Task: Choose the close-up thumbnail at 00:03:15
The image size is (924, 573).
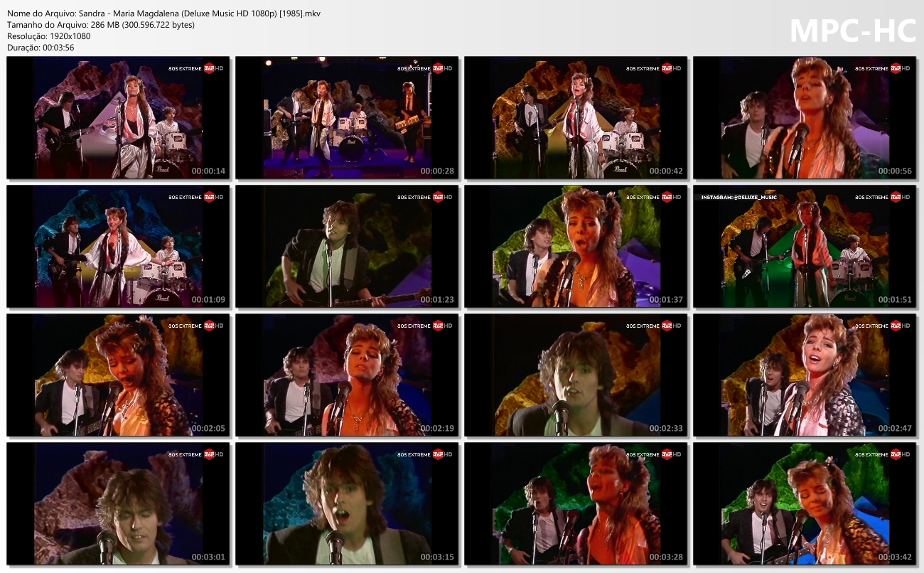Action: (347, 503)
